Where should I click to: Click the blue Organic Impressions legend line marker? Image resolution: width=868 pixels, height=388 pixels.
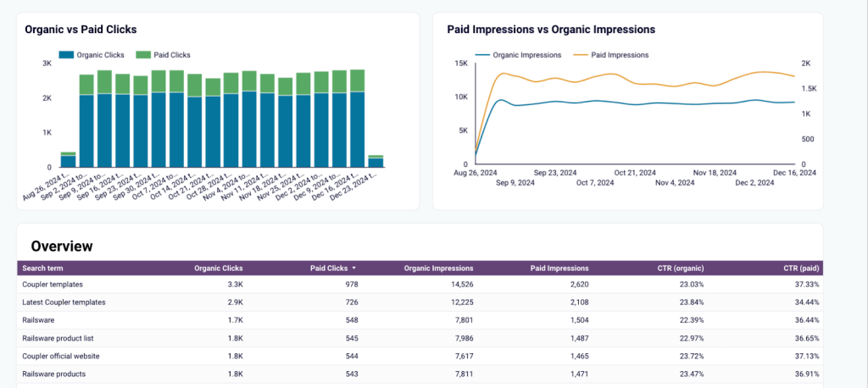pyautogui.click(x=482, y=55)
